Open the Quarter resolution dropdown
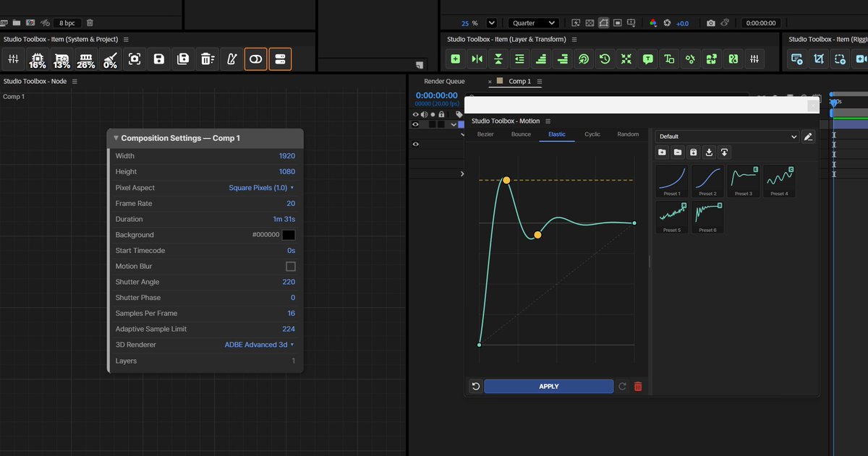 533,23
